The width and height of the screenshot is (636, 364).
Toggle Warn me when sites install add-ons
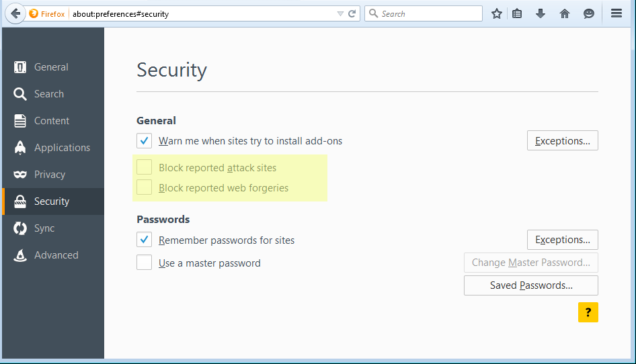click(x=145, y=141)
